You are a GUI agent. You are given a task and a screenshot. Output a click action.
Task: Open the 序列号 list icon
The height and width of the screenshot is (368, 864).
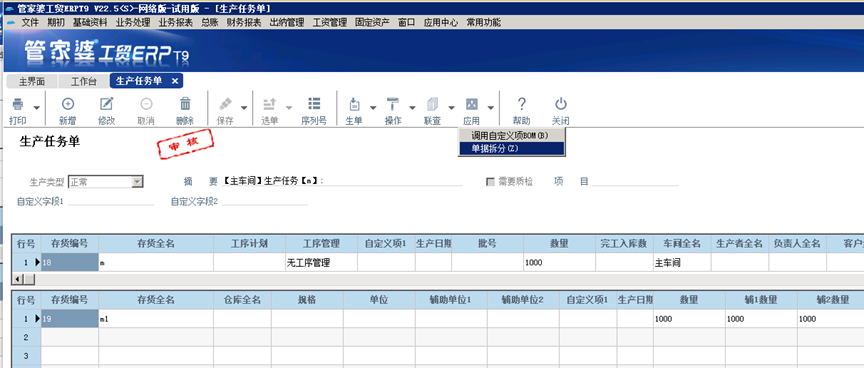point(314,104)
